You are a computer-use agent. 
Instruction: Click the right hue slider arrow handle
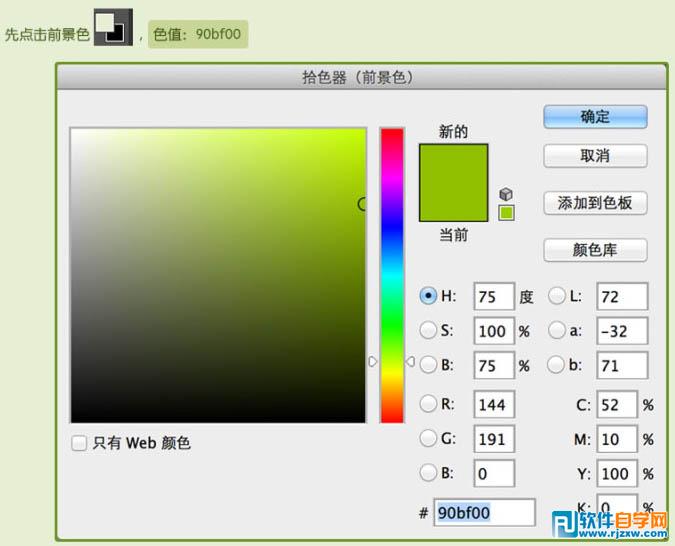click(x=410, y=361)
